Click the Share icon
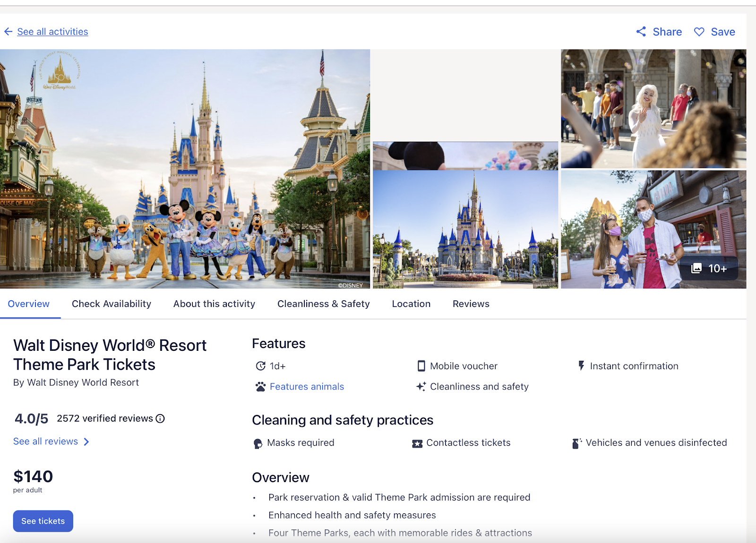The width and height of the screenshot is (756, 543). [x=641, y=32]
